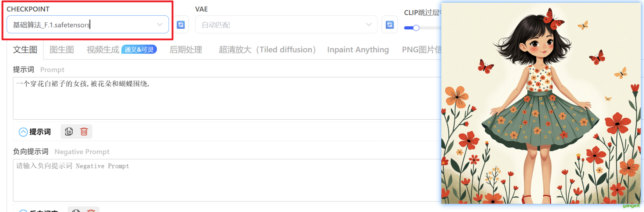Viewport: 644px width, 212px height.
Task: Open the CHECKPOINT model dropdown arrow
Action: click(x=160, y=24)
